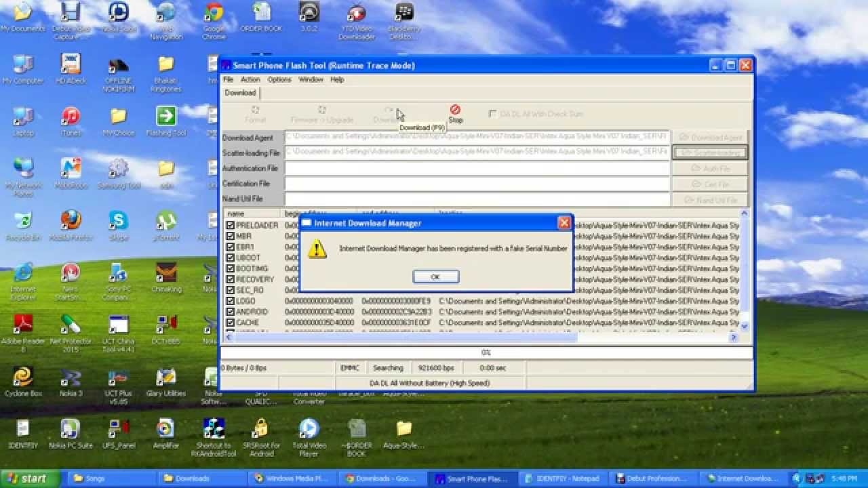This screenshot has height=488, width=868.
Task: Click the Download Agent button
Action: pos(710,138)
